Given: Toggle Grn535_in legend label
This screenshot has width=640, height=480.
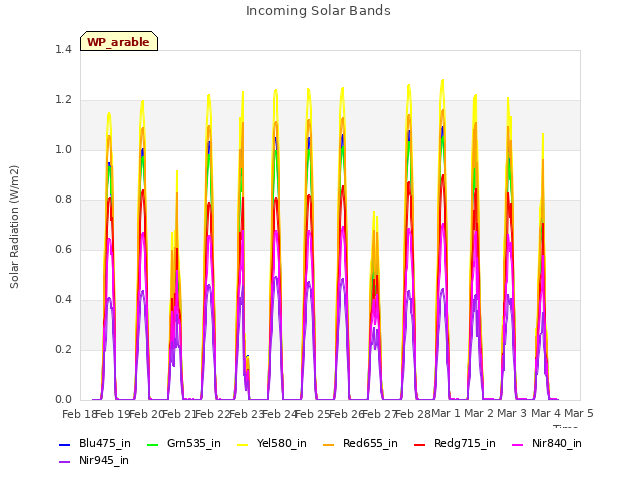Looking at the screenshot, I should [x=194, y=443].
